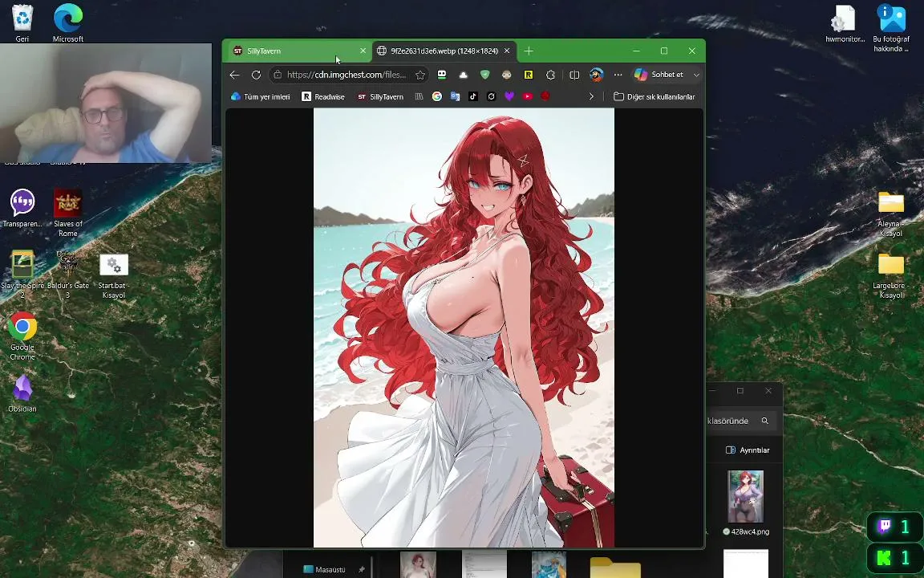Open the Recycle Bin on the desktop
924x578 pixels.
pos(22,23)
